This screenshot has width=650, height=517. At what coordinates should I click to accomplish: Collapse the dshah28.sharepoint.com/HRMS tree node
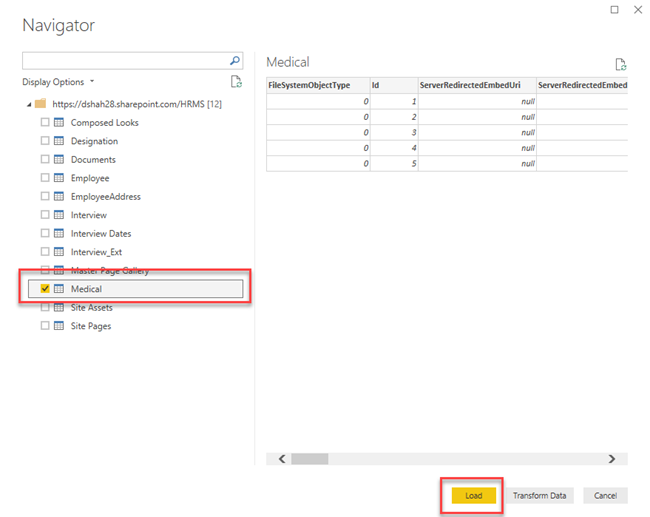point(29,104)
